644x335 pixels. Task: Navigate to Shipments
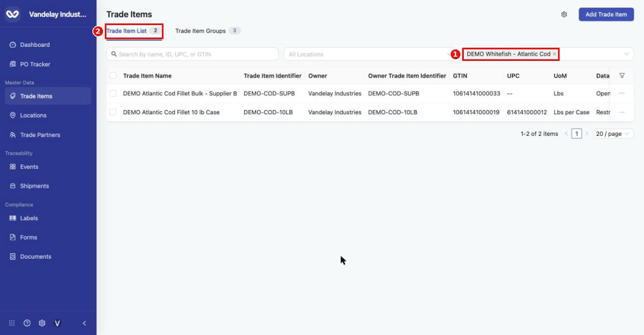tap(35, 186)
